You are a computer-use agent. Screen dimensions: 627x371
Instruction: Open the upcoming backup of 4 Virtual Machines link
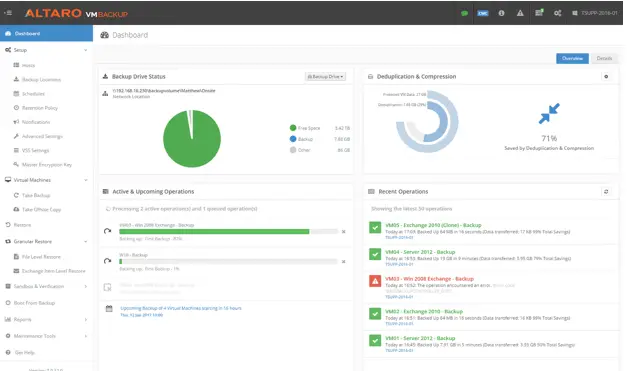pyautogui.click(x=181, y=308)
